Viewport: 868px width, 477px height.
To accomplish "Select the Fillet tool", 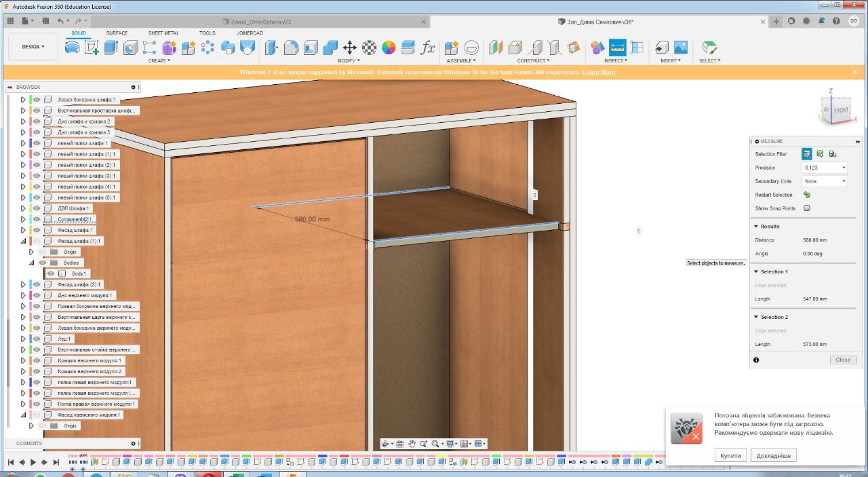I will click(292, 47).
